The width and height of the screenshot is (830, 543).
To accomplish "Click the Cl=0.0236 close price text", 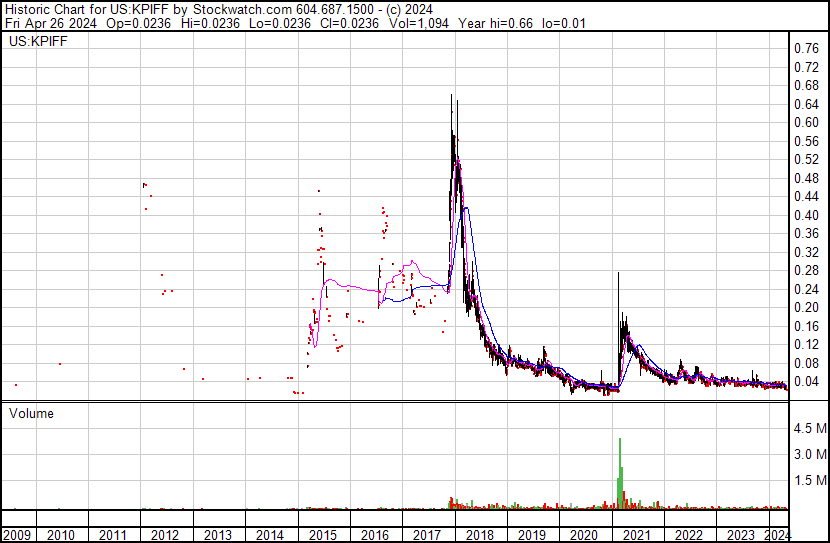I will point(349,23).
